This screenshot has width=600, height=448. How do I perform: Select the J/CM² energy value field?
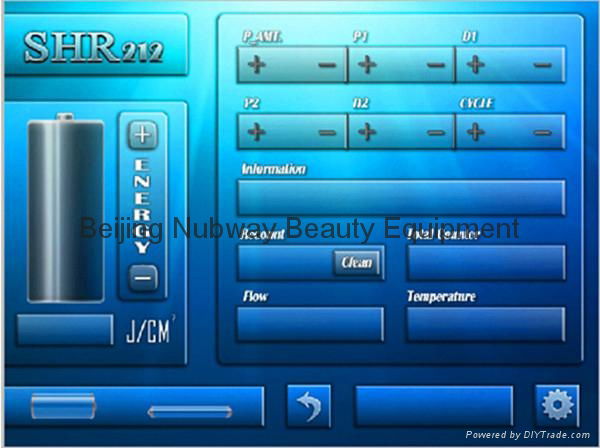point(65,330)
